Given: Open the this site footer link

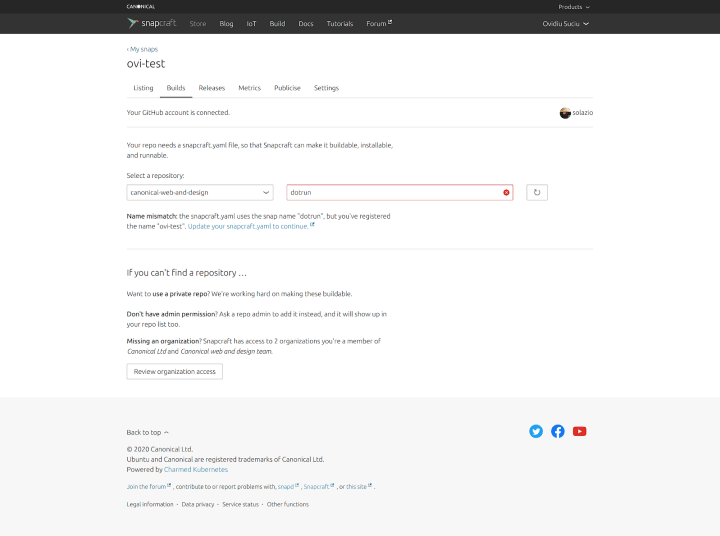Looking at the screenshot, I should tap(359, 486).
